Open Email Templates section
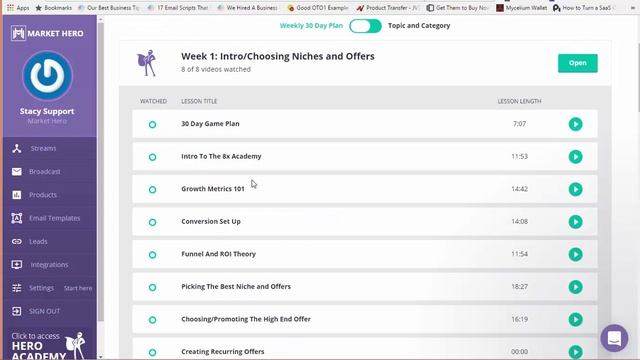Screen dimensions: 640x360 [54, 218]
